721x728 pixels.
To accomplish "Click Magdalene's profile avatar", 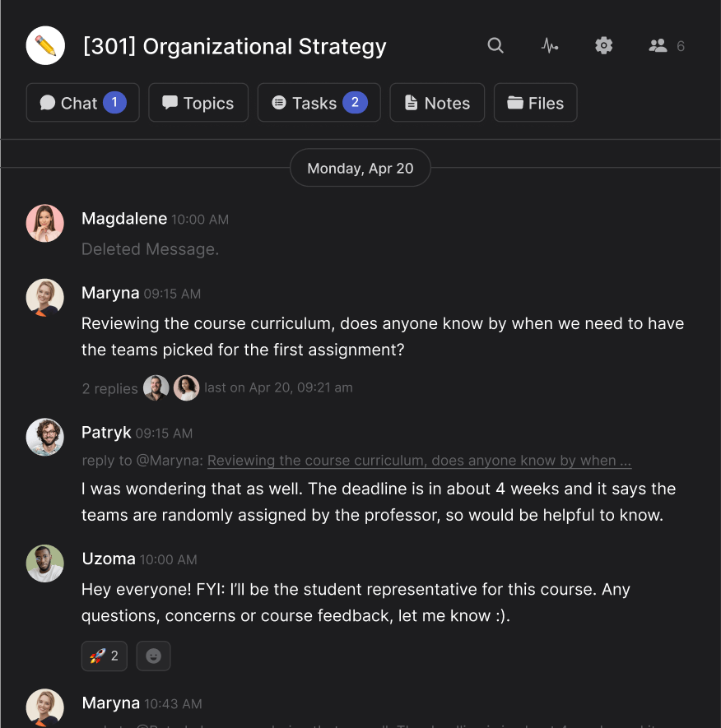I will pyautogui.click(x=45, y=223).
